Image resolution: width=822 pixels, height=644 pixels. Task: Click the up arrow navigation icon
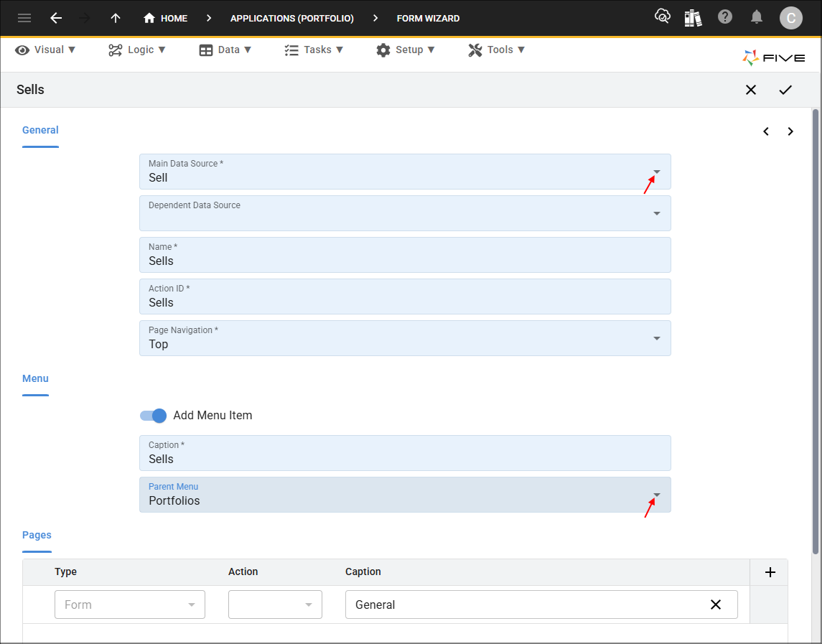pyautogui.click(x=116, y=19)
